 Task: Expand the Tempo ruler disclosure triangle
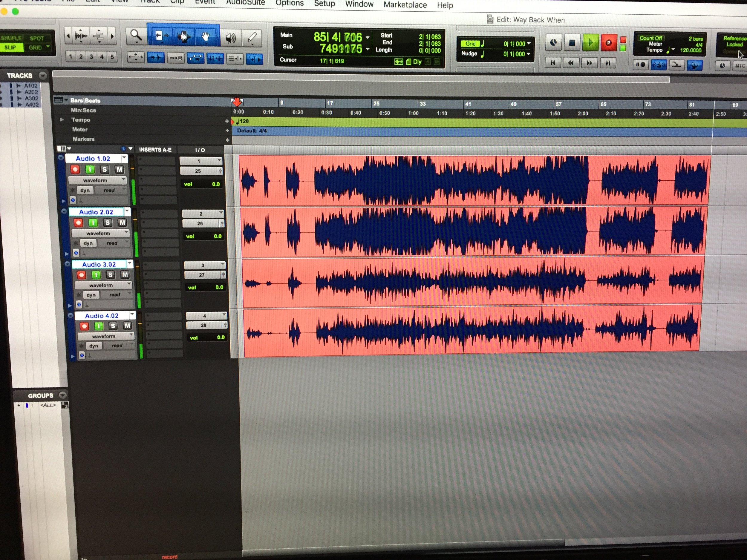coord(62,119)
